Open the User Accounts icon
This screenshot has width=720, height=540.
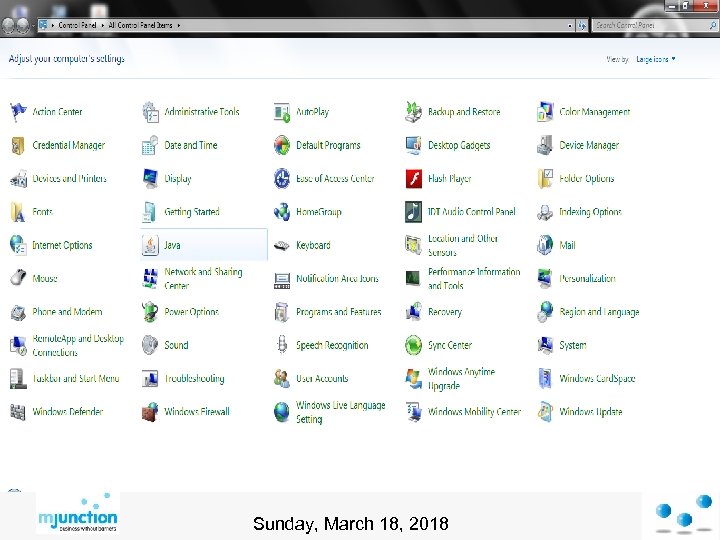pos(282,378)
